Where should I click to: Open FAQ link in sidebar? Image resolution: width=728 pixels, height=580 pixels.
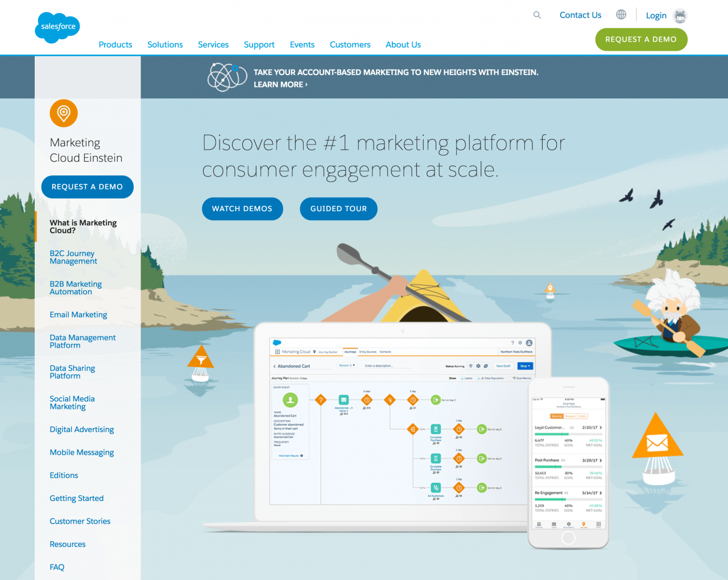[57, 567]
